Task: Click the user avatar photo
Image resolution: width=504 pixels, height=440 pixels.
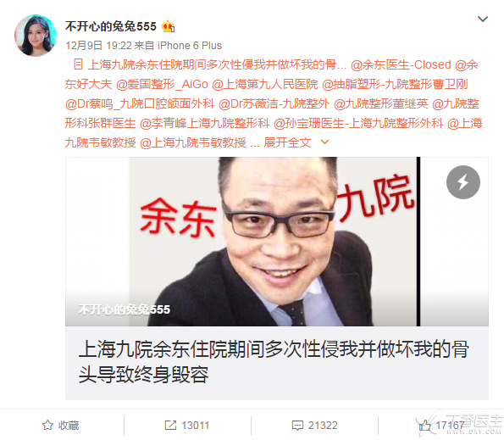Action: tap(36, 36)
